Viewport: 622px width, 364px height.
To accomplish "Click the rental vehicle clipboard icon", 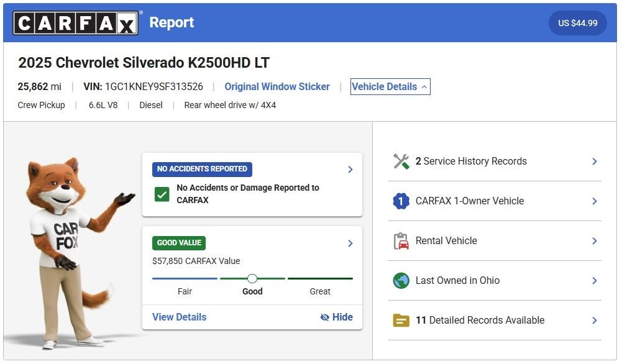I will click(x=401, y=240).
